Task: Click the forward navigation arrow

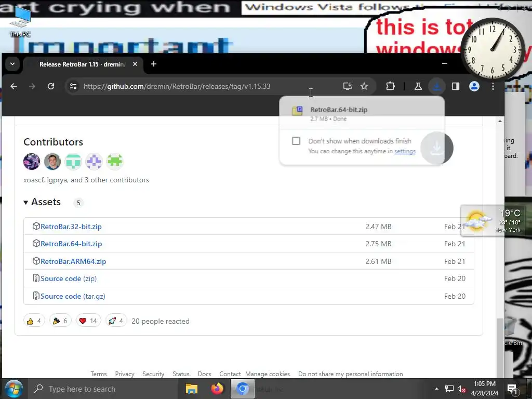Action: 32,86
